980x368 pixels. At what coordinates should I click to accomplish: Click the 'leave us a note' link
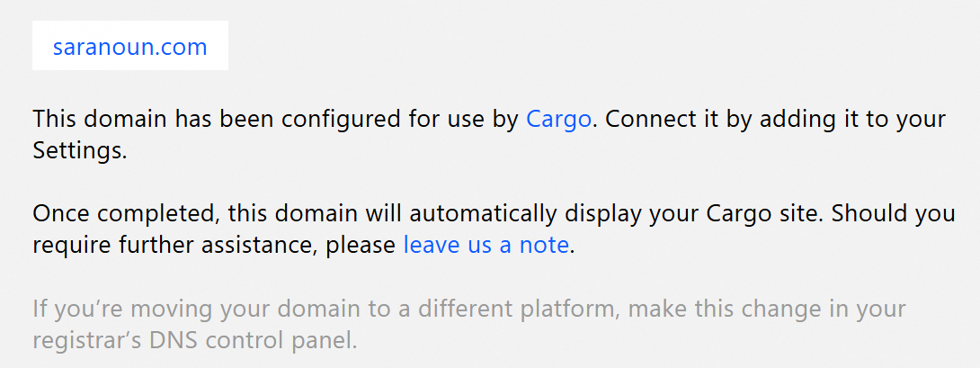pyautogui.click(x=486, y=245)
